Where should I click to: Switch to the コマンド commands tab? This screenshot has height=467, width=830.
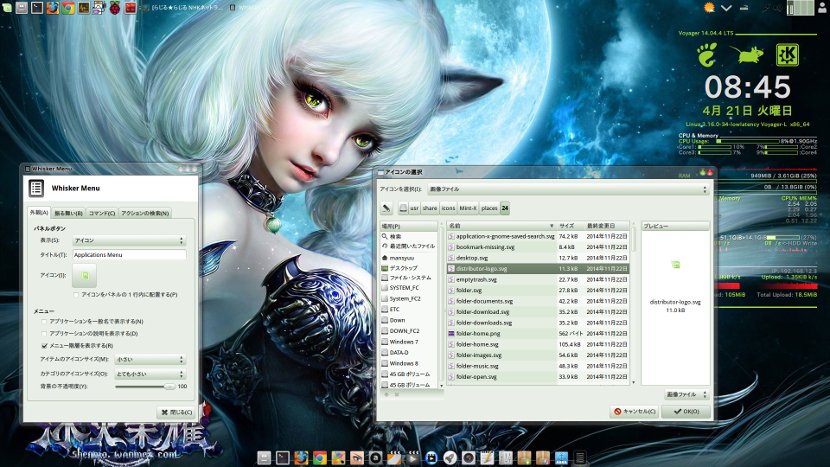pyautogui.click(x=102, y=213)
